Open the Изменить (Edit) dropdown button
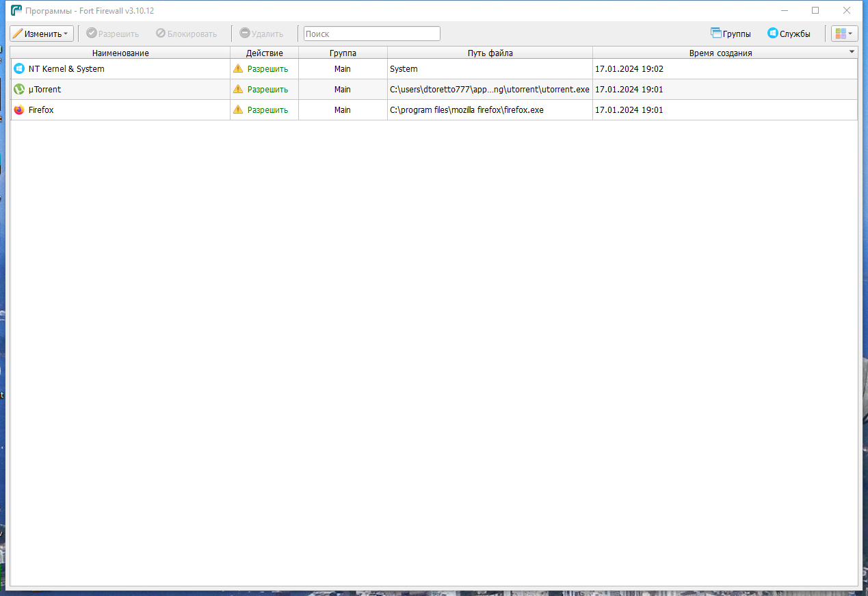Viewport: 868px width, 596px height. [x=42, y=34]
